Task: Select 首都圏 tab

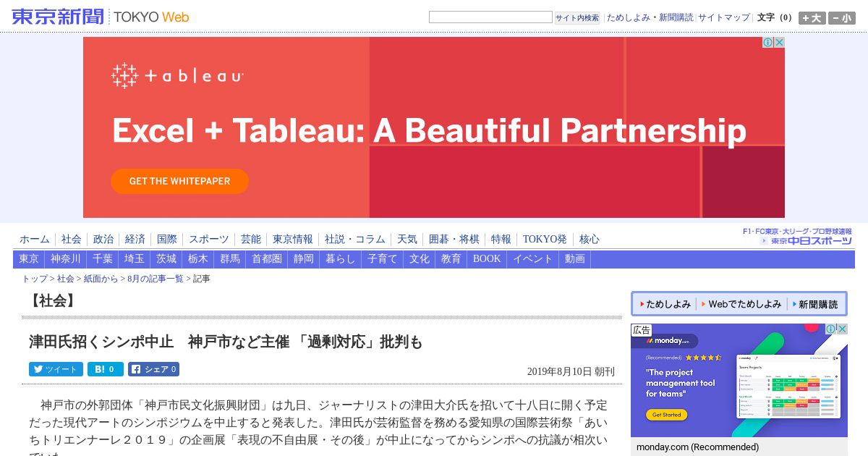Action: pyautogui.click(x=267, y=259)
